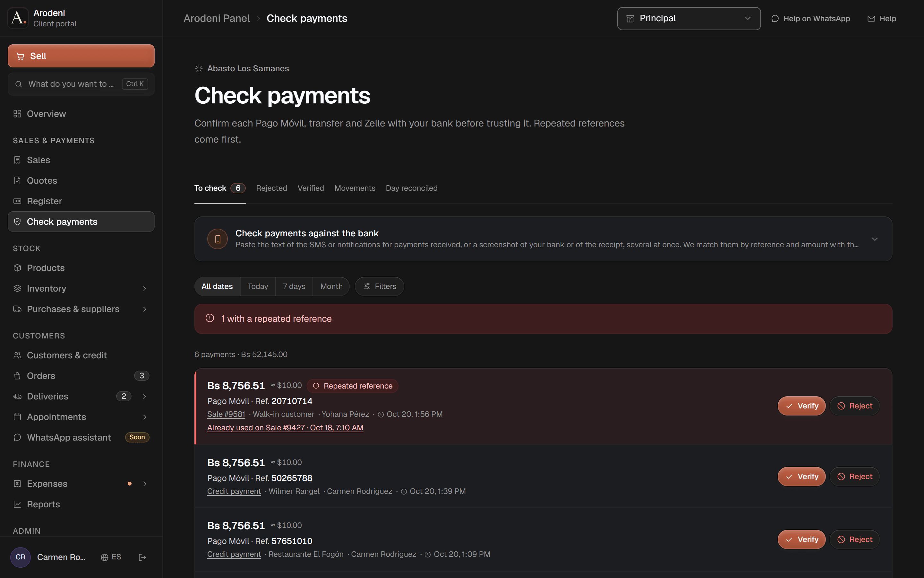Click the Register cash icon
Viewport: 924px width, 578px height.
tap(17, 201)
